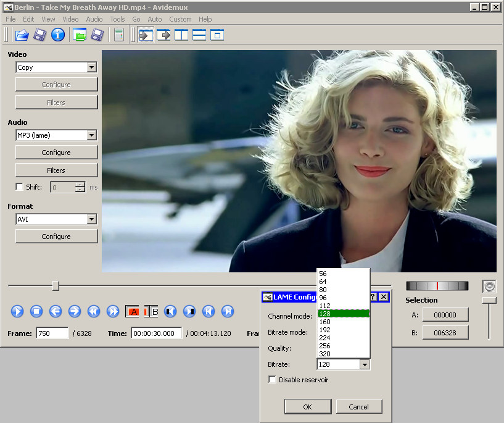Viewport: 504px width, 423px height.
Task: Open the Custom menu
Action: pos(180,19)
